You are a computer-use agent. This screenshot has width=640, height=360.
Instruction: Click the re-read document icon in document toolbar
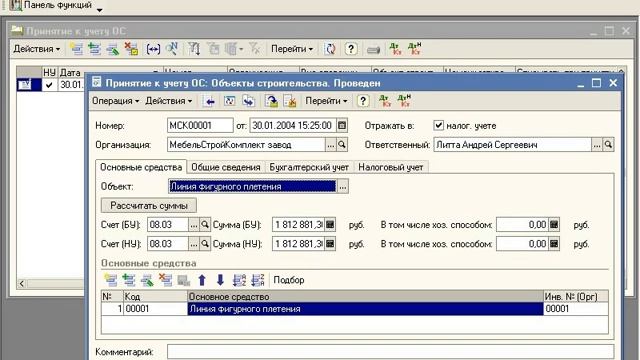[229, 101]
